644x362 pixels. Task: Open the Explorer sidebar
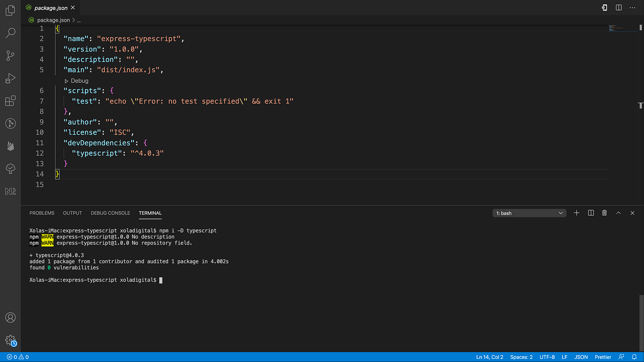10,10
